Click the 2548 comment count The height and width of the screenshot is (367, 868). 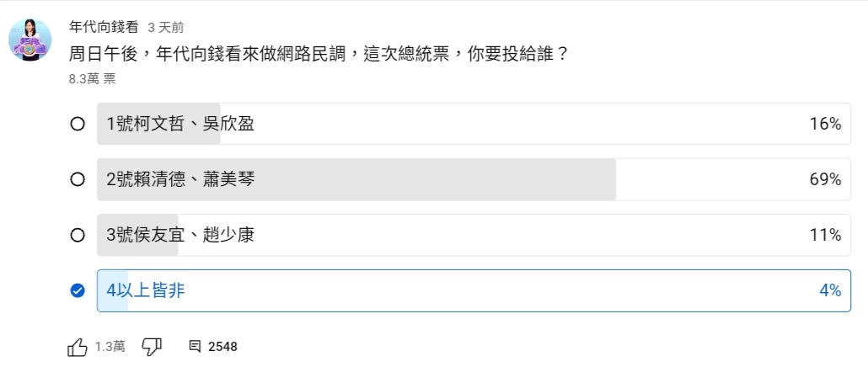(x=222, y=346)
